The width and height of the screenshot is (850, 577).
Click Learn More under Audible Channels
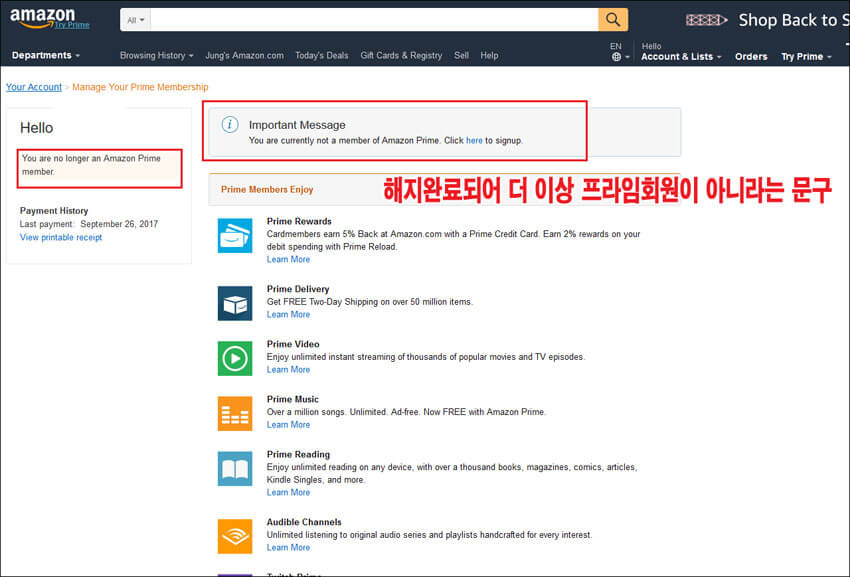coord(288,548)
